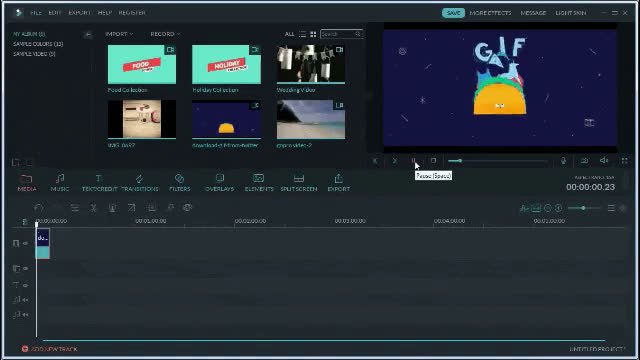
Task: Switch to Light Skin
Action: (x=571, y=13)
